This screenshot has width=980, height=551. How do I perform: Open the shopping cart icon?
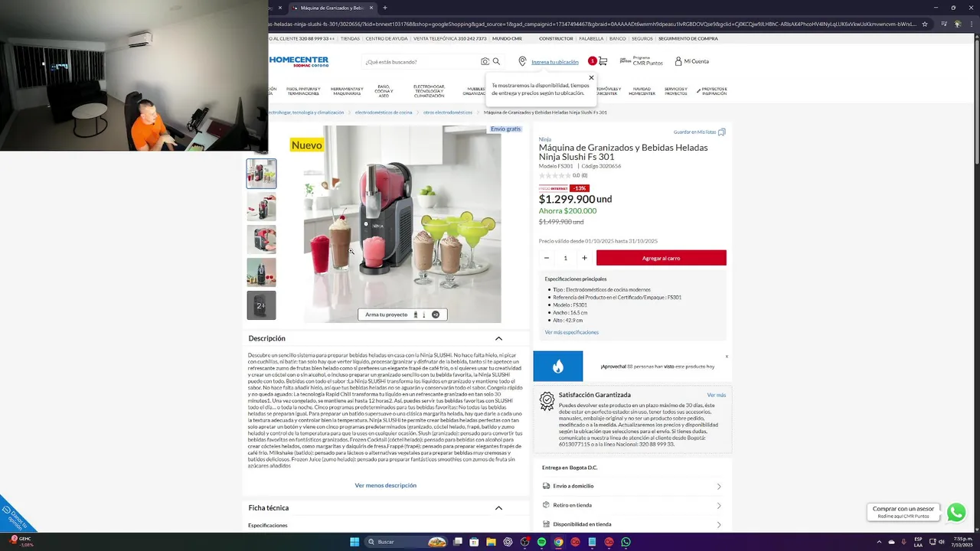[603, 61]
